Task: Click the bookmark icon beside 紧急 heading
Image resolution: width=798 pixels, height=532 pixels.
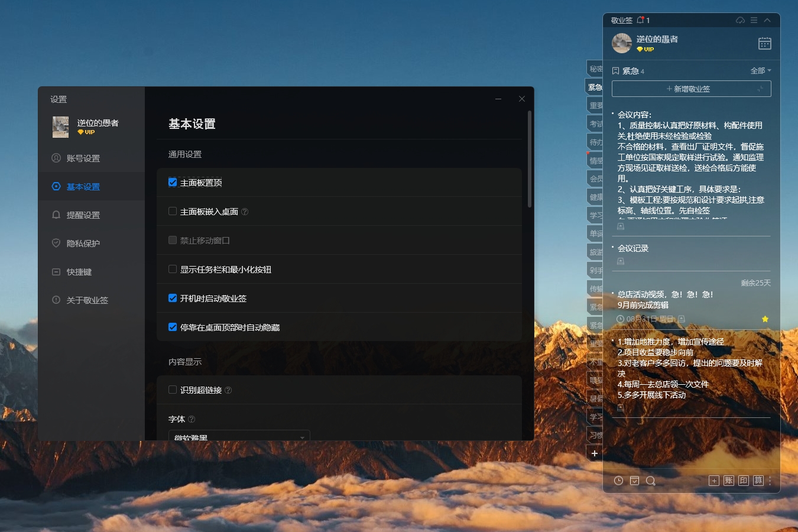Action: [615, 71]
